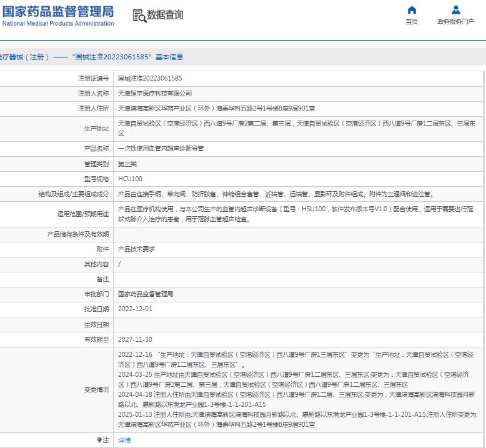Click the 政务服务门户 label
Viewport: 486px width, 448px height.
tap(455, 21)
